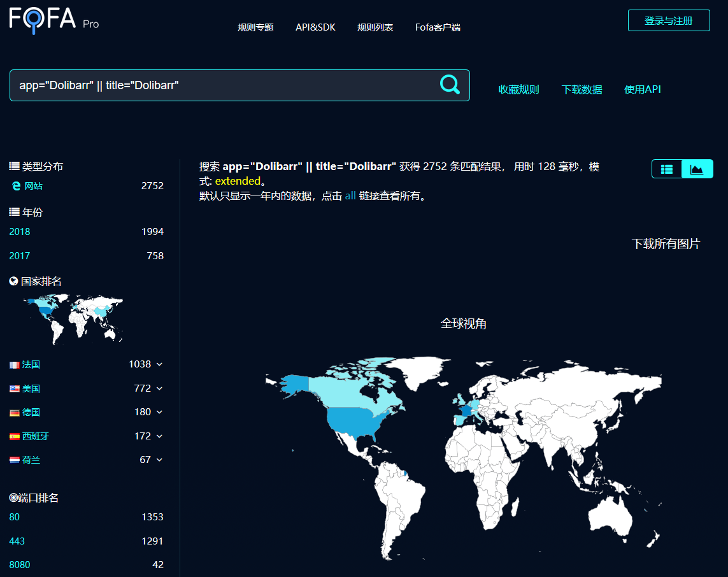
Task: Filter by 网站 type
Action: click(33, 186)
